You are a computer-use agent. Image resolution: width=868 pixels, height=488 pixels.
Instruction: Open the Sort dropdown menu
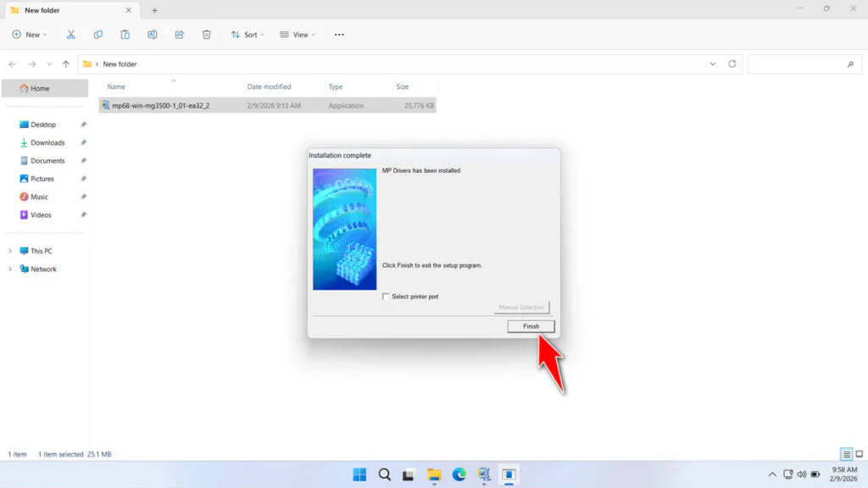(x=248, y=34)
